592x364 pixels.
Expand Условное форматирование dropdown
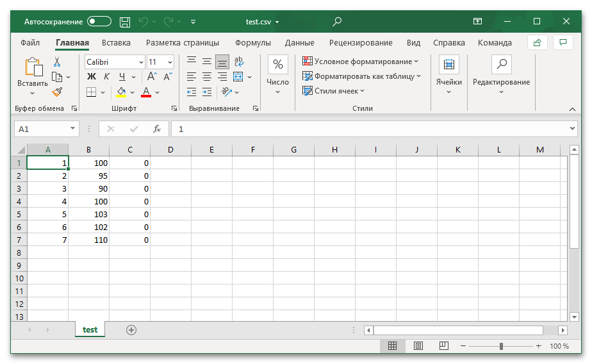pos(360,62)
